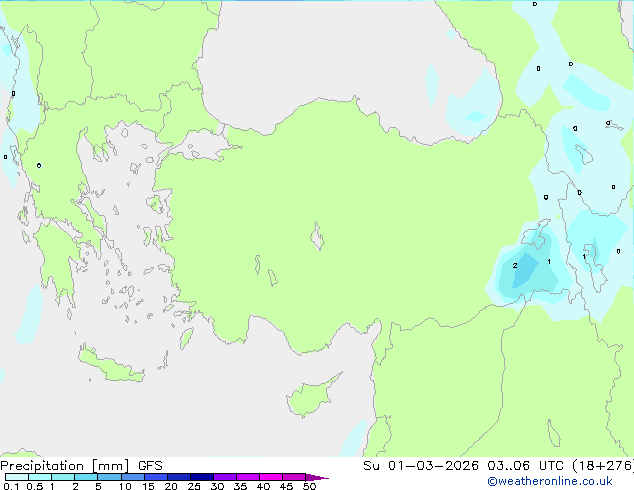Screen dimensions: 634x490
Task: Click the darkest blue precipitation patch near '2'
Action: [525, 270]
